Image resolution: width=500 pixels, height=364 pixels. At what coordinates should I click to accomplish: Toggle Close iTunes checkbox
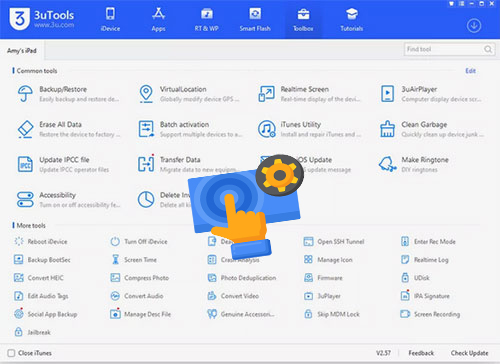point(11,353)
